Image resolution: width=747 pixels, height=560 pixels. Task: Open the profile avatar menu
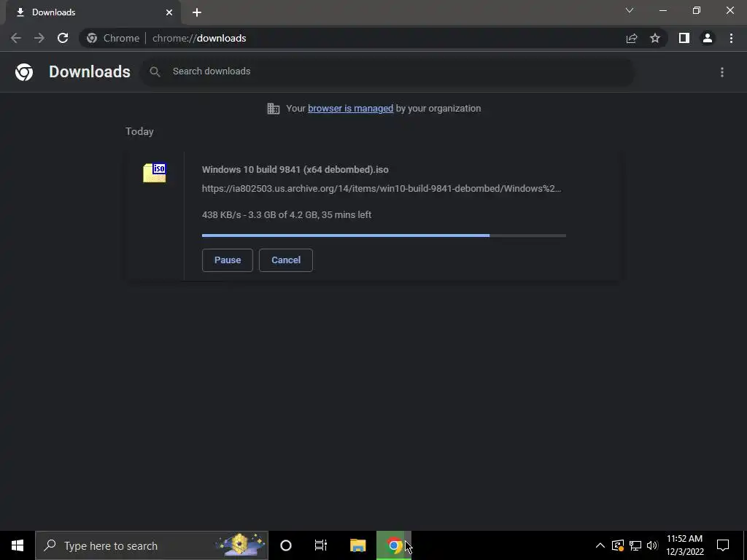click(x=708, y=38)
